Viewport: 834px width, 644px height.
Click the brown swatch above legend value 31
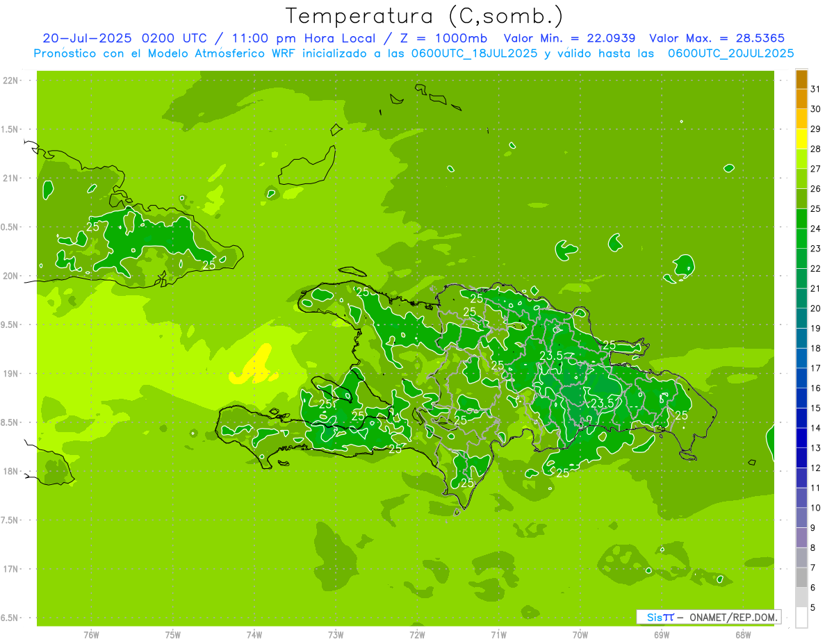(x=801, y=79)
